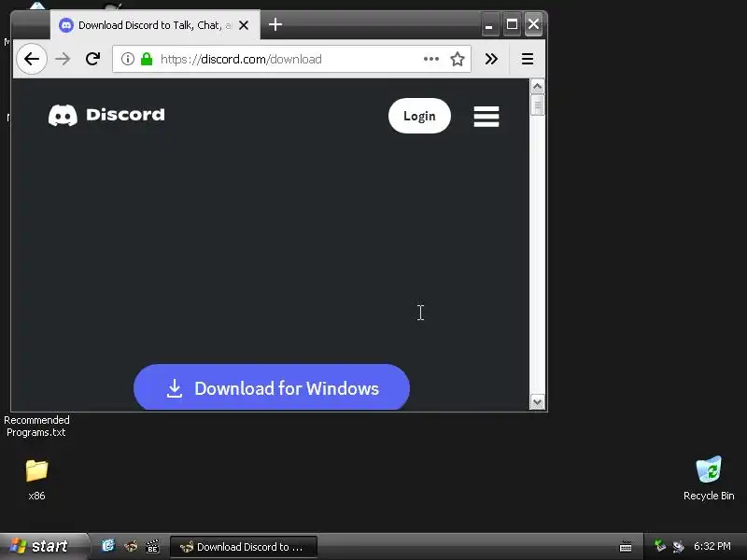747x560 pixels.
Task: Launch Internet Explorer from quick launch
Action: 108,546
